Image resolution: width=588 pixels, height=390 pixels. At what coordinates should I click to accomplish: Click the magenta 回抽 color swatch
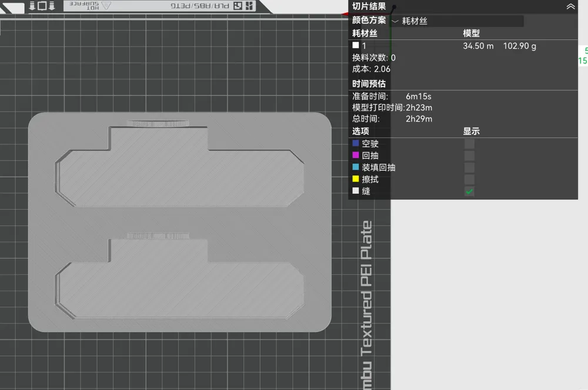(x=356, y=155)
